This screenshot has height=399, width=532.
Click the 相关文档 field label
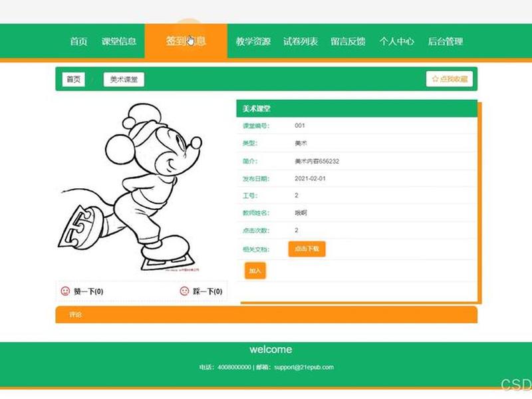pyautogui.click(x=256, y=249)
